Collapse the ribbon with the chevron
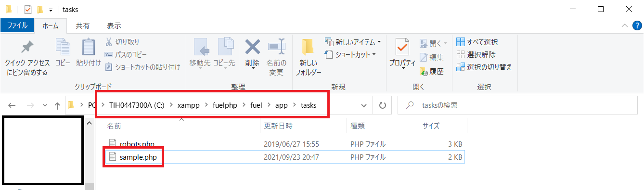 [x=624, y=25]
